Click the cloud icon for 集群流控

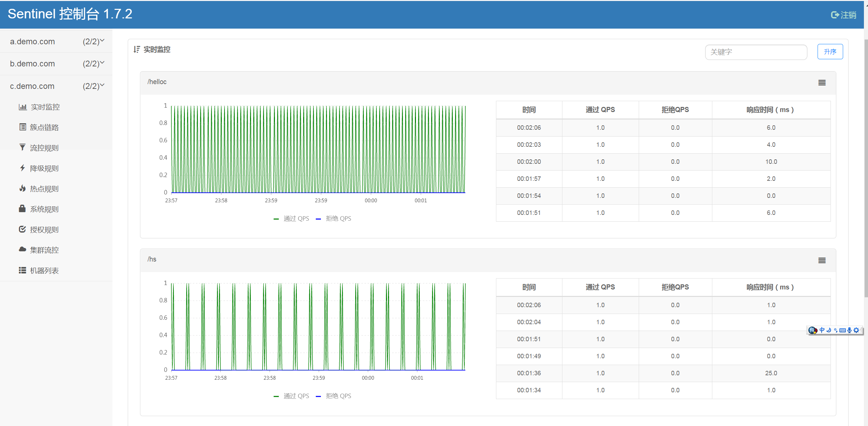(22, 250)
